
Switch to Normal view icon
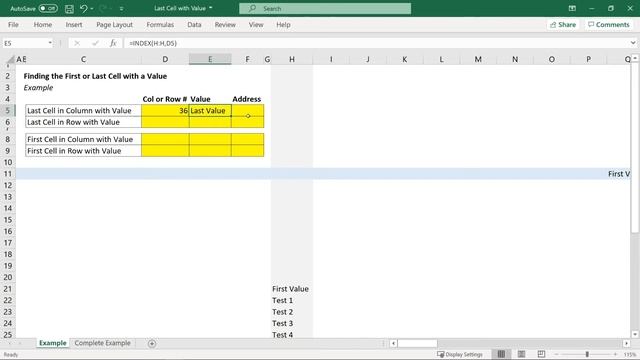[x=501, y=354]
